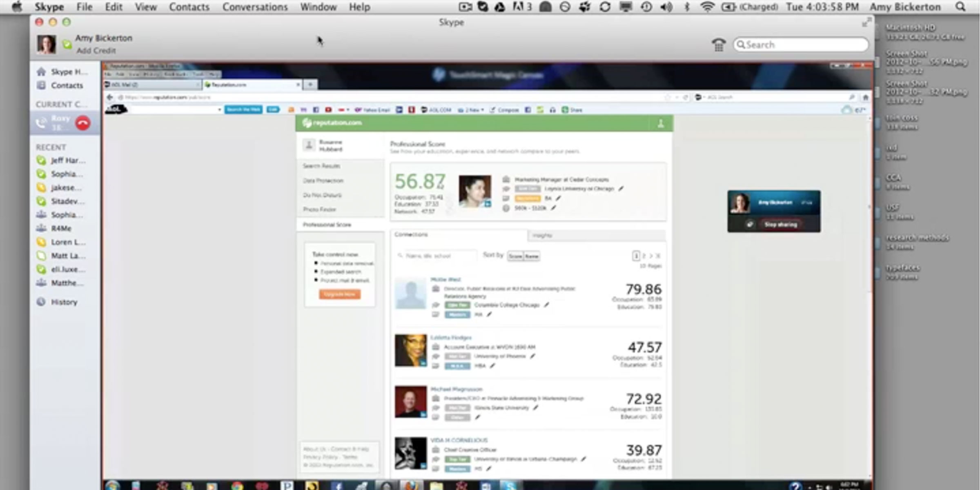980x490 pixels.
Task: Click the orange Upgrade Now button
Action: 339,294
